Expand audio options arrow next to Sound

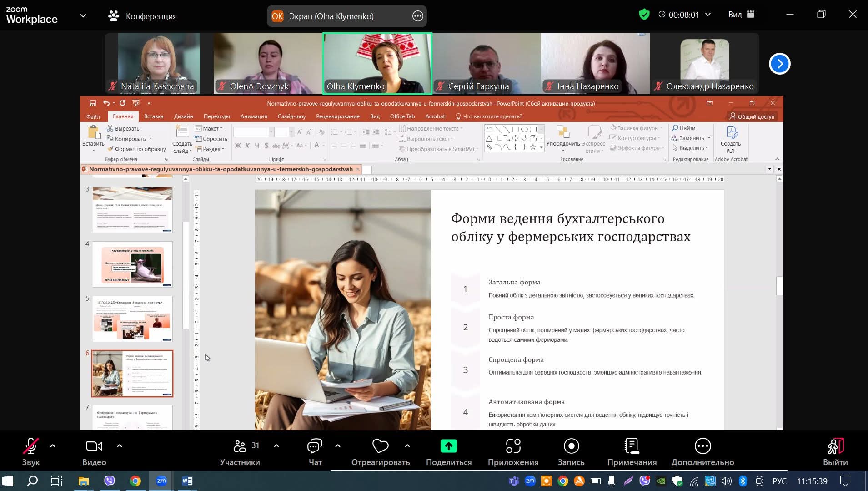[53, 446]
